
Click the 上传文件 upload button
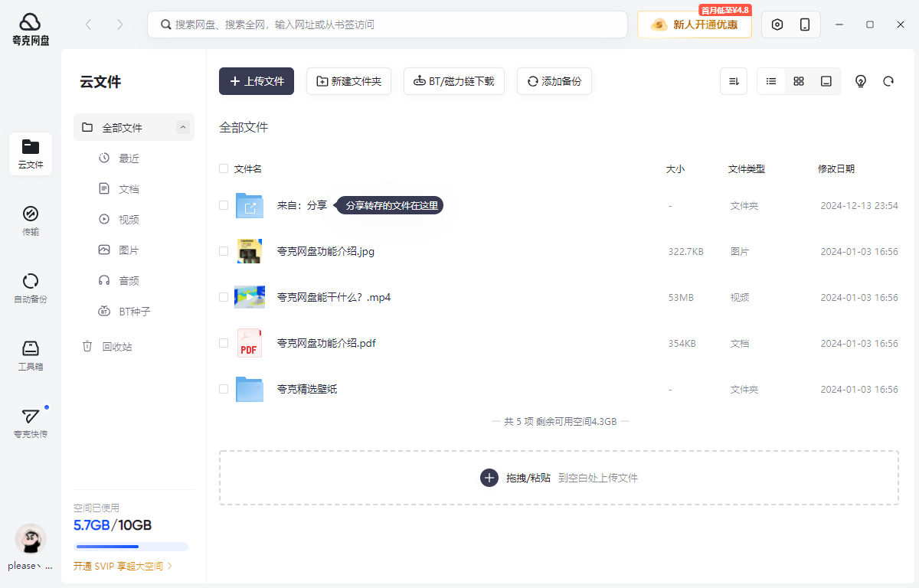point(257,81)
